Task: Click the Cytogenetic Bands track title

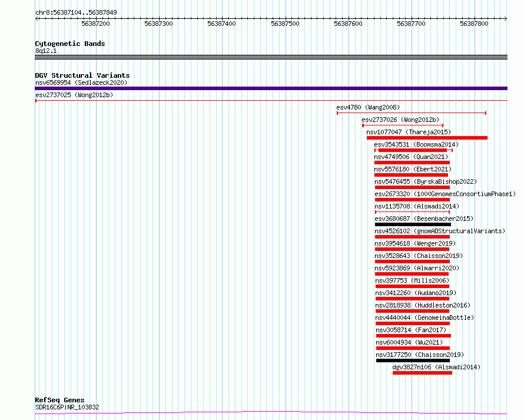Action: [x=70, y=44]
